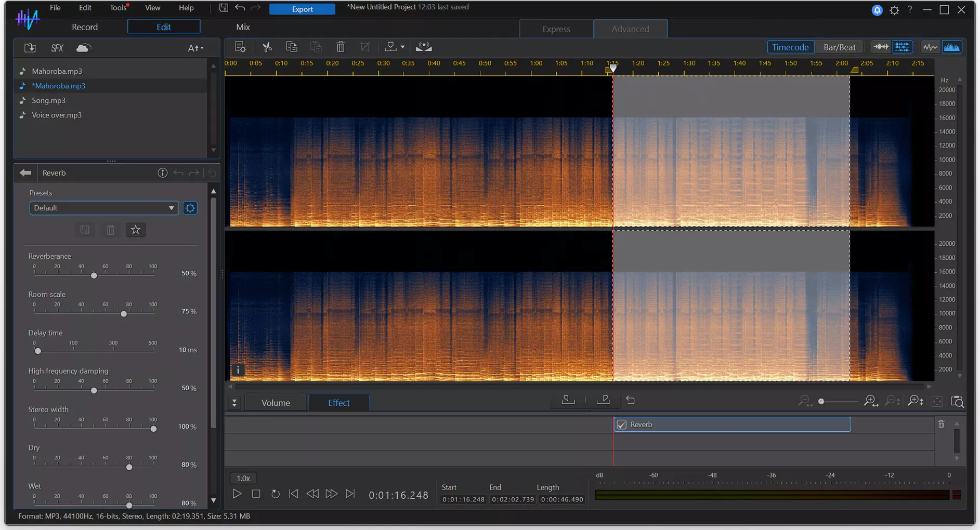Select the scissors cut tool
The image size is (980, 530).
pos(267,47)
